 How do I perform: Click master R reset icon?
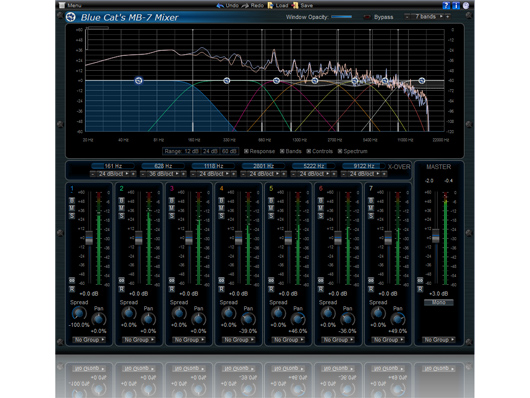point(420,289)
